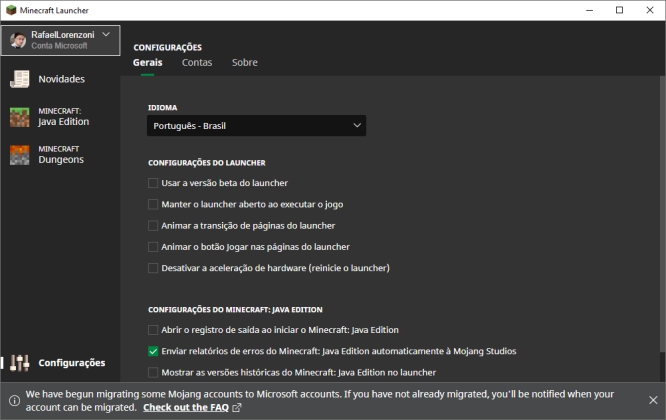666x420 pixels.
Task: Dismiss the migration notification banner
Action: [653, 400]
